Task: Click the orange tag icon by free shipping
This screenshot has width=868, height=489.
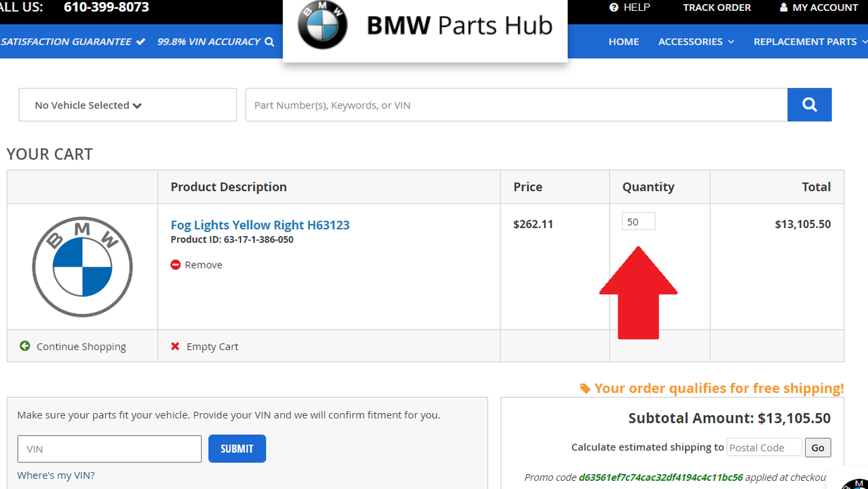Action: (x=585, y=389)
